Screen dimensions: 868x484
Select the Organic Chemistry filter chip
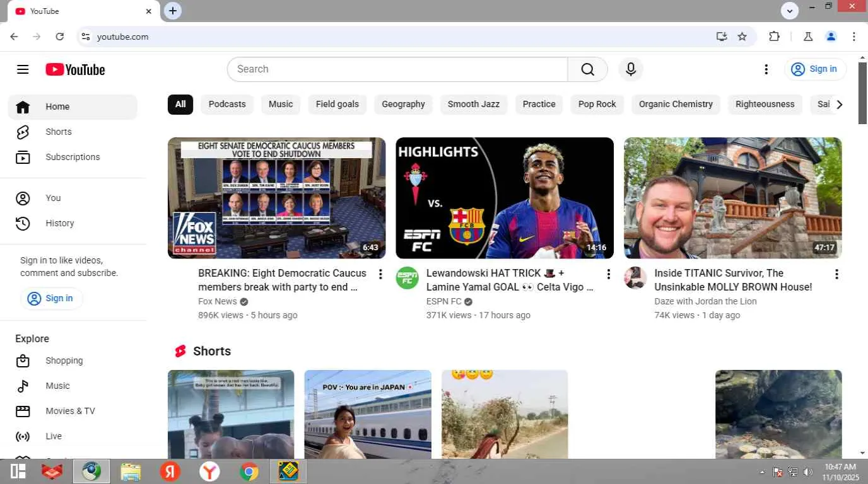(x=676, y=105)
